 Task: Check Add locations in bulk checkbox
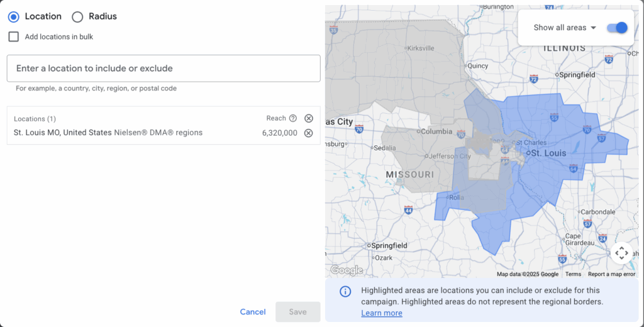pyautogui.click(x=14, y=36)
